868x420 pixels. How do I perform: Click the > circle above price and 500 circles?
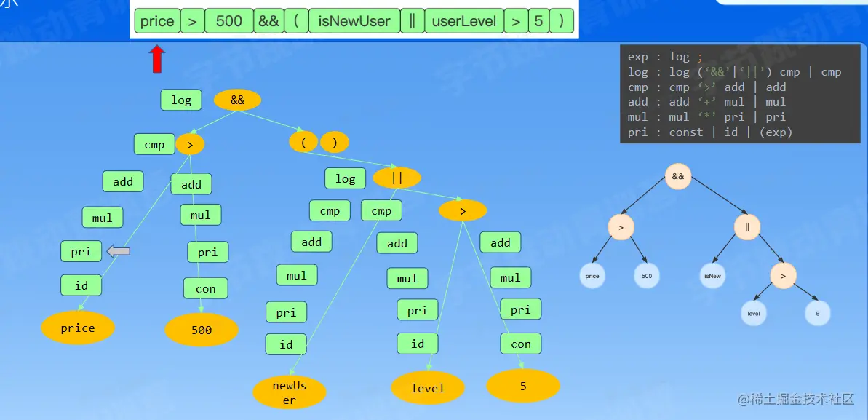pyautogui.click(x=621, y=226)
